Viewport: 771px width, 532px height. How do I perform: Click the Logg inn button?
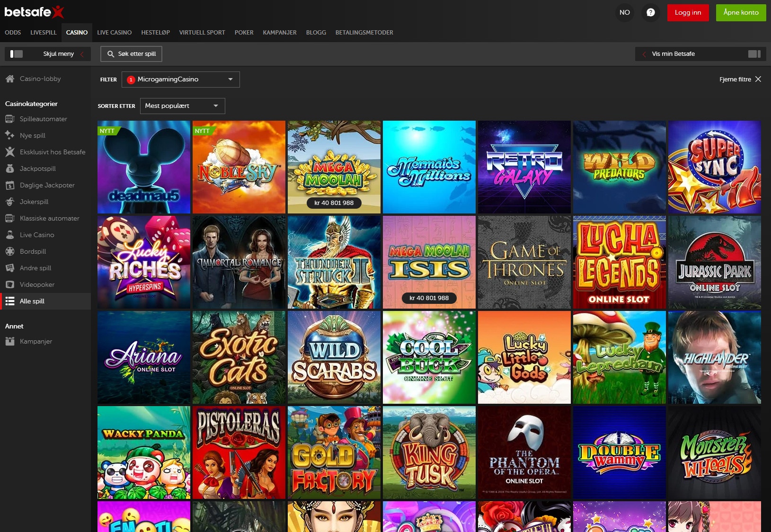(688, 13)
